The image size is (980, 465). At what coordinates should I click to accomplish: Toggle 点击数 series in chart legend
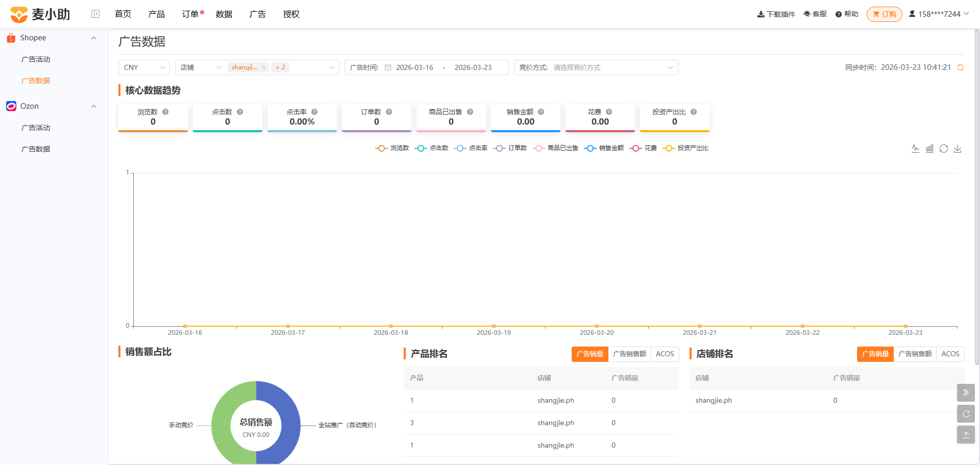(x=431, y=148)
